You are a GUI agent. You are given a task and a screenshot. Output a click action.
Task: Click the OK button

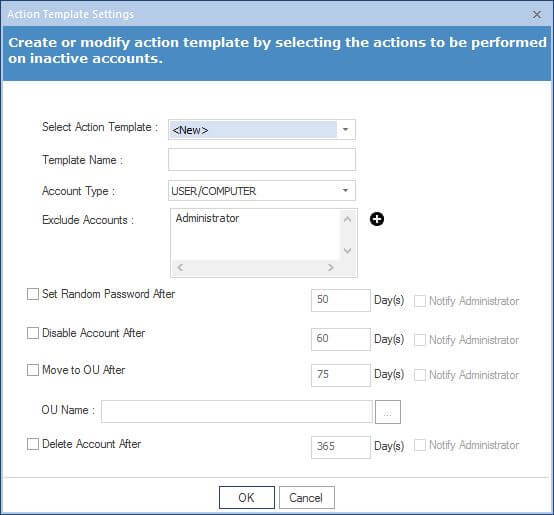coord(247,497)
